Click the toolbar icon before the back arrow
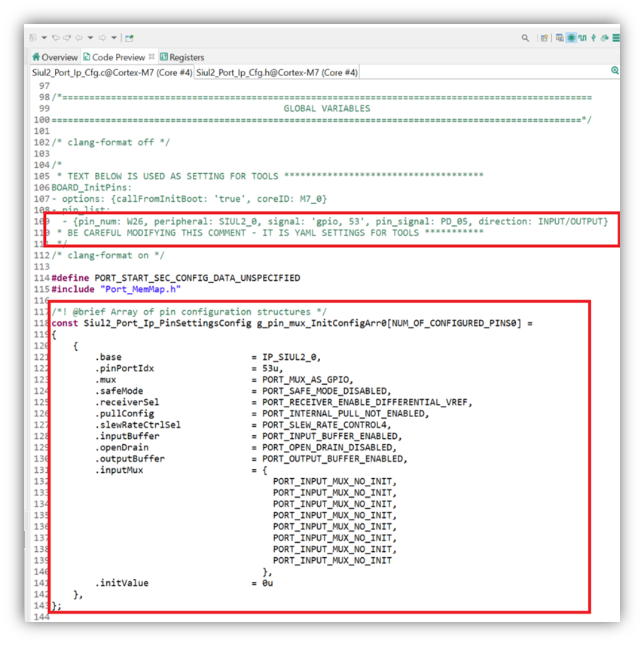The image size is (644, 646). (67, 38)
